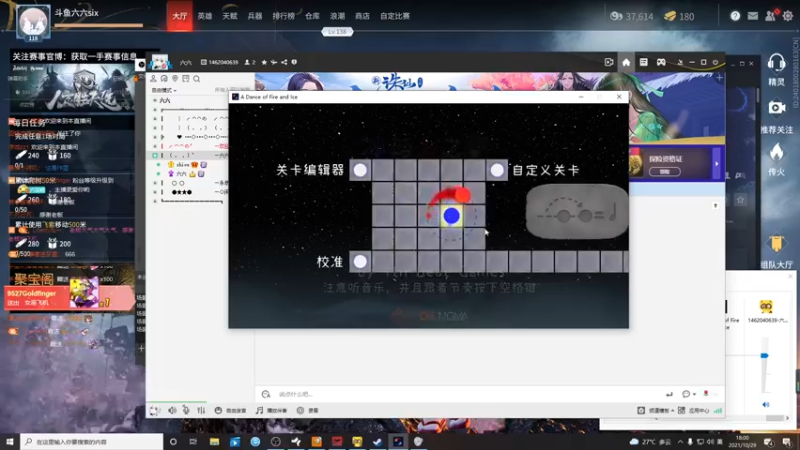800x450 pixels.
Task: Click the channel info alert icon
Action: click(x=294, y=62)
